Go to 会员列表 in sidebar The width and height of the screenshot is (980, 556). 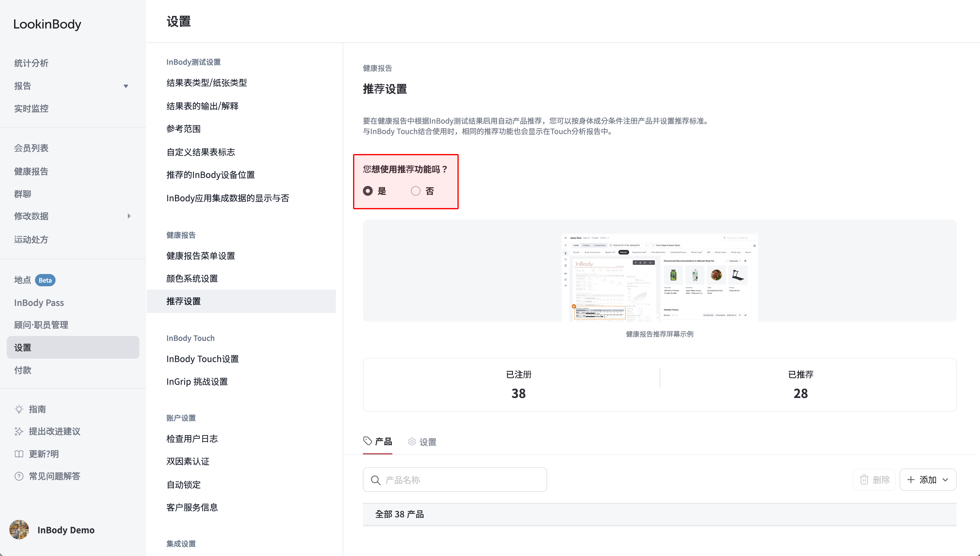tap(31, 148)
